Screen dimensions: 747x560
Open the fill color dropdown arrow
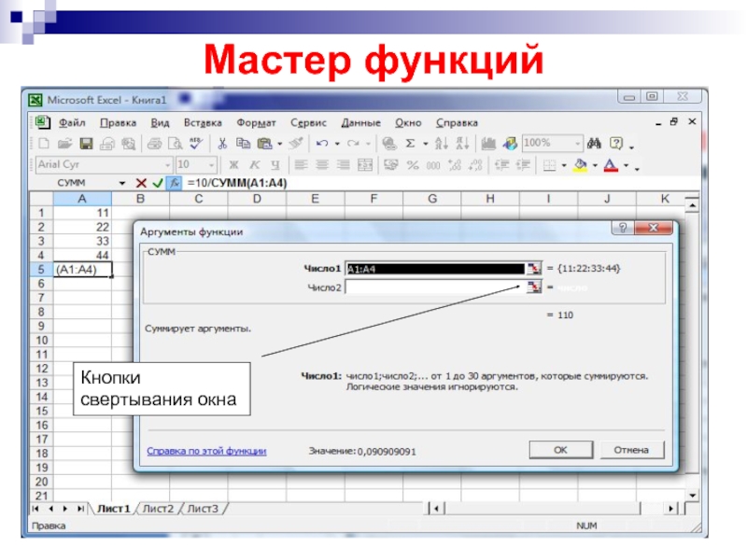[x=595, y=165]
